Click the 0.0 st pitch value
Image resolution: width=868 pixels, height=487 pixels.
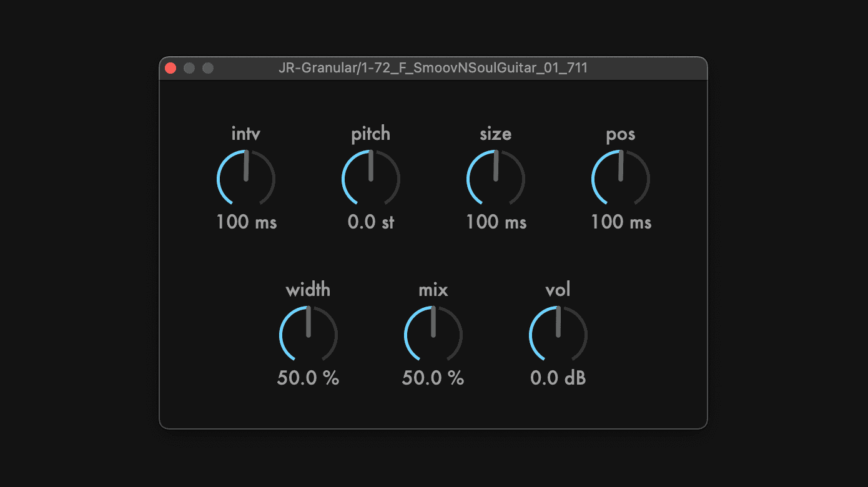[371, 222]
